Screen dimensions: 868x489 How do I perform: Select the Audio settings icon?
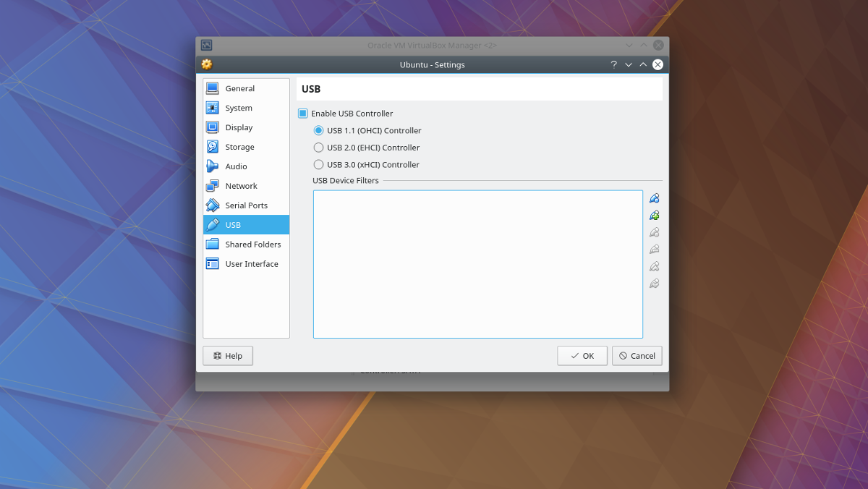tap(213, 166)
